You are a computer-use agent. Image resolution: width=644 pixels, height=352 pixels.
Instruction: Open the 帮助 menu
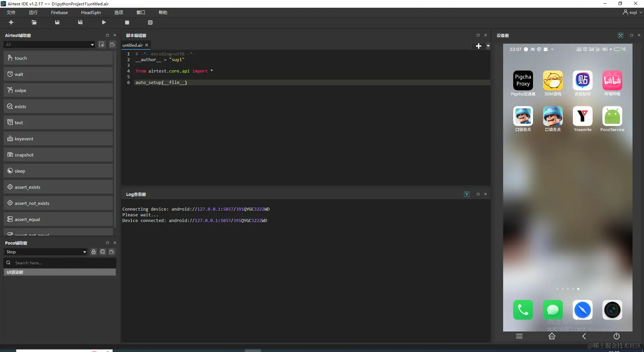(x=163, y=12)
